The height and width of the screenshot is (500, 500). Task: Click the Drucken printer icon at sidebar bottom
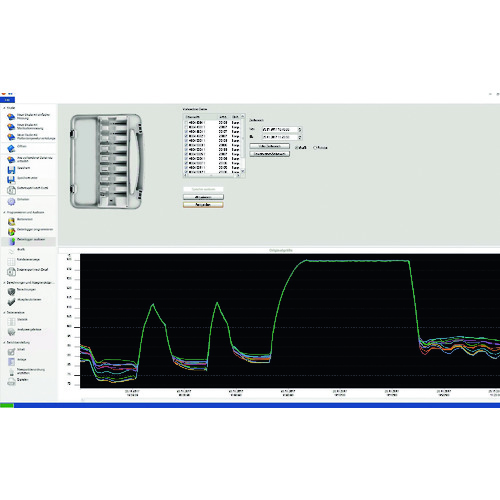pos(11,381)
